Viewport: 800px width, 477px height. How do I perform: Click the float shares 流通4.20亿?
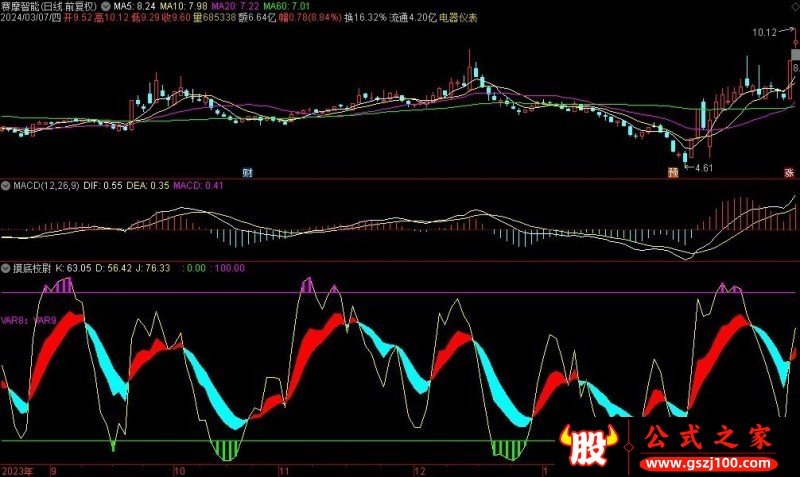click(413, 18)
